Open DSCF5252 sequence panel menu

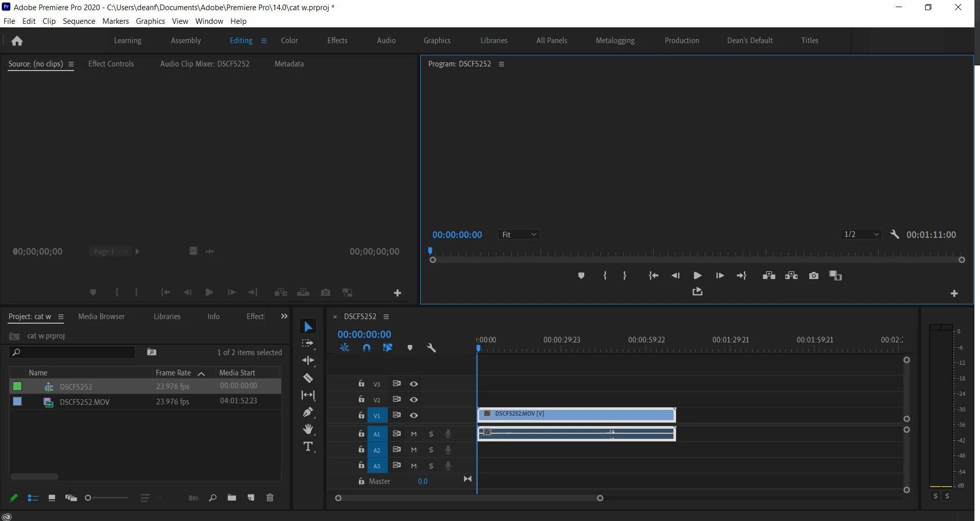coord(386,317)
